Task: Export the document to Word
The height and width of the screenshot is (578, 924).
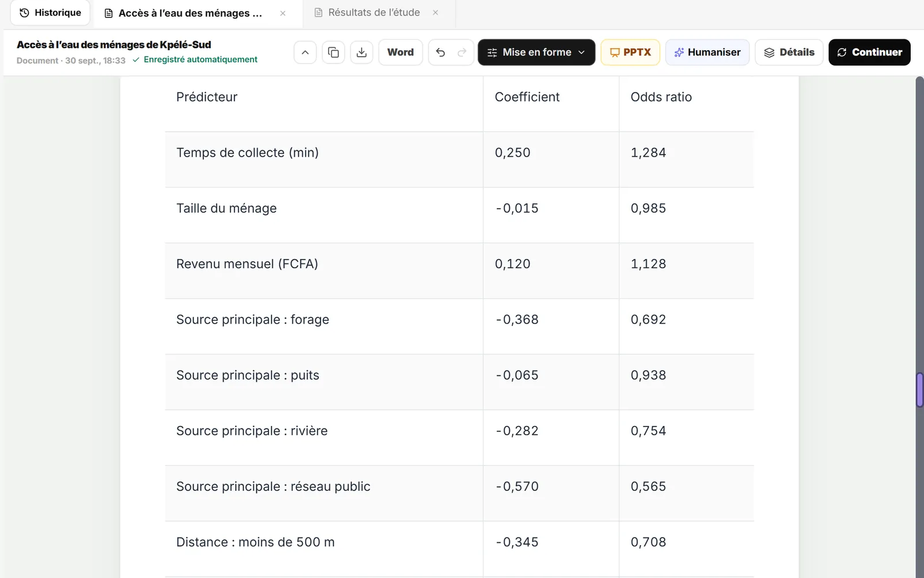Action: (x=400, y=53)
